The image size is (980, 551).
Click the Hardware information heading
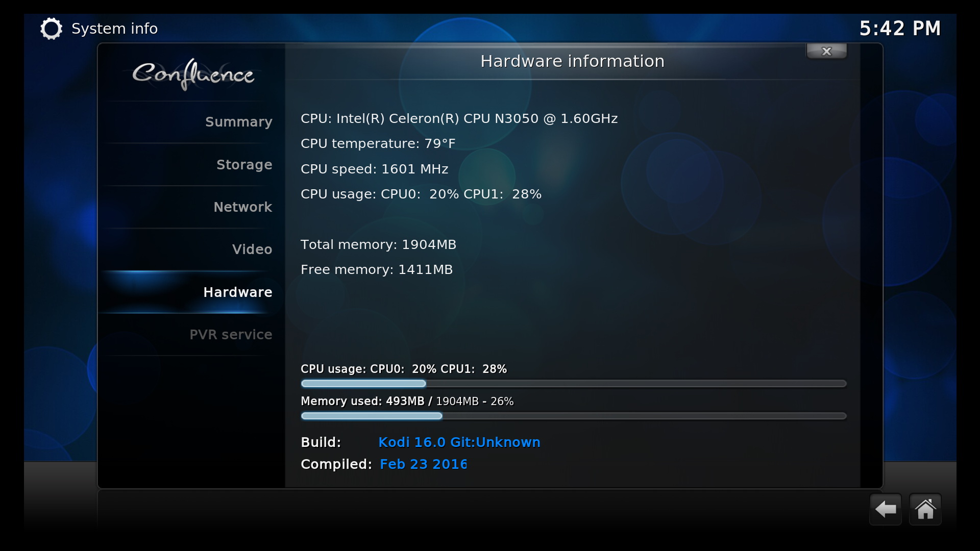572,61
